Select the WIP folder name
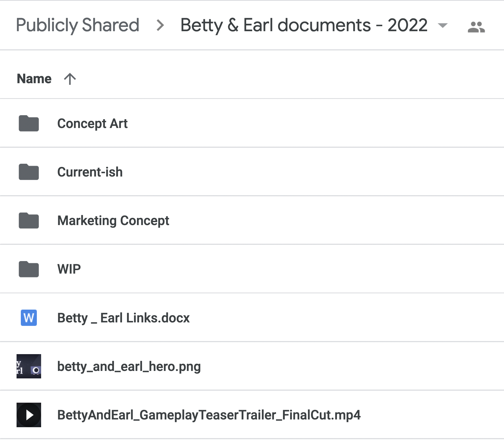504x448 pixels. (x=69, y=269)
